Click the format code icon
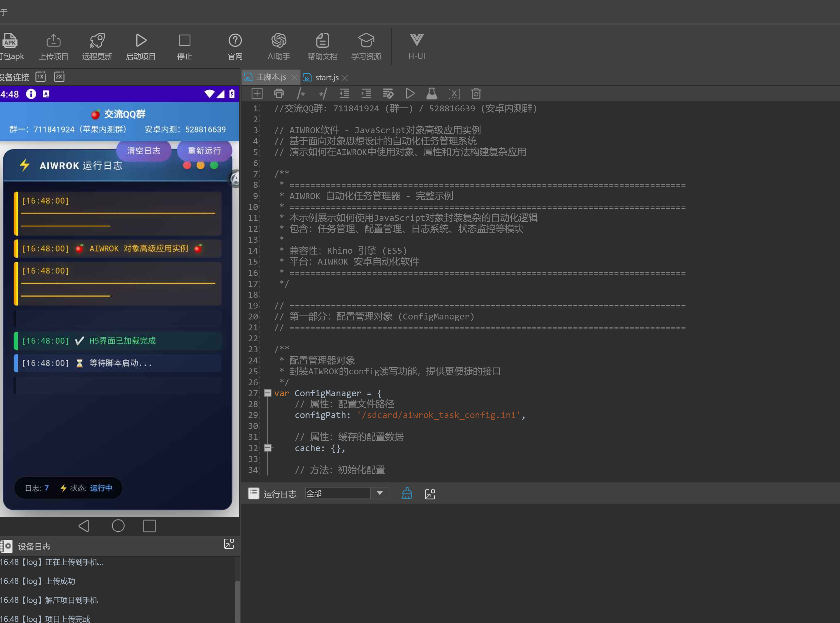The width and height of the screenshot is (840, 623). click(388, 93)
